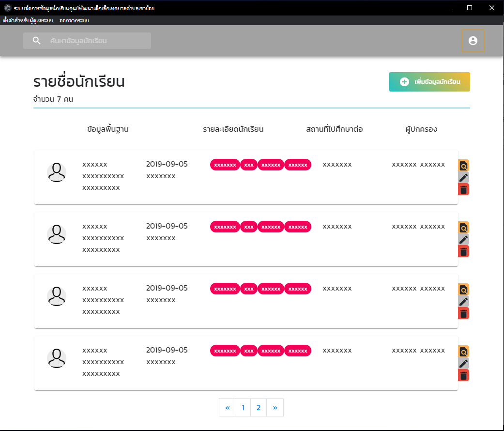Click edit pencil icon in second student row

pyautogui.click(x=463, y=240)
